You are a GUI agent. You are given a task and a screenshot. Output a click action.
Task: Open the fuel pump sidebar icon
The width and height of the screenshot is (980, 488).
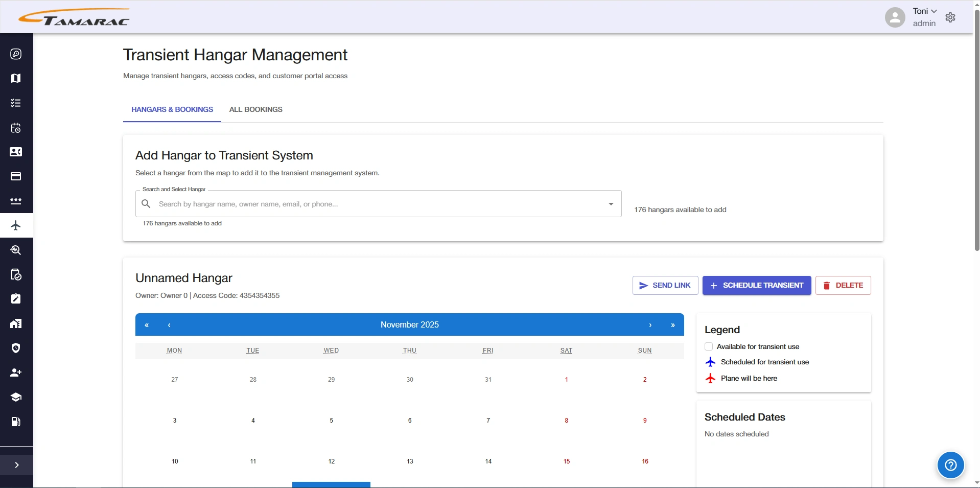click(x=16, y=422)
